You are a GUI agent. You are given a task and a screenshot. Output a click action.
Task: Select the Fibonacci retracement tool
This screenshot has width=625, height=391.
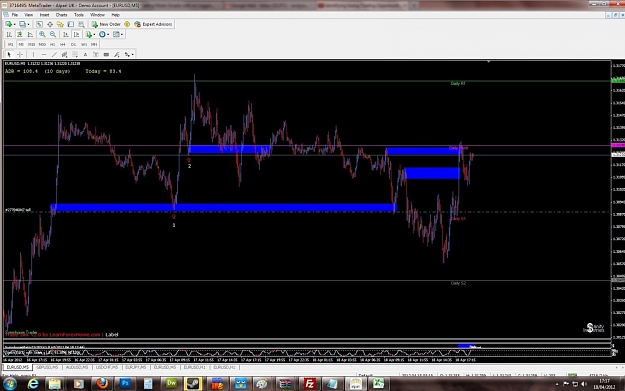pyautogui.click(x=75, y=54)
